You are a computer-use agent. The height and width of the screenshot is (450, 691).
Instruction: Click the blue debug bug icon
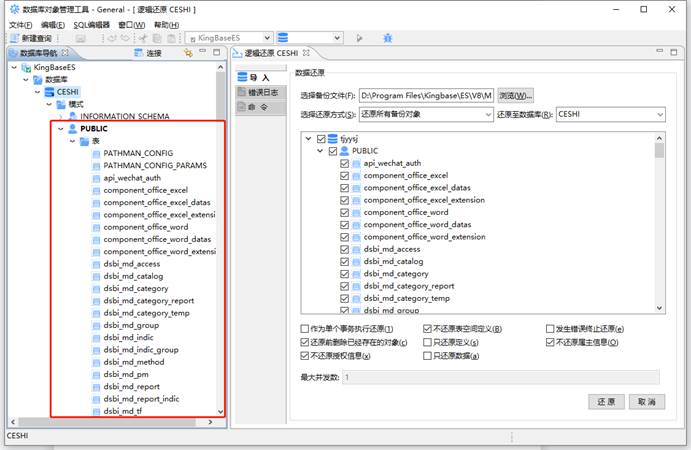[x=387, y=38]
